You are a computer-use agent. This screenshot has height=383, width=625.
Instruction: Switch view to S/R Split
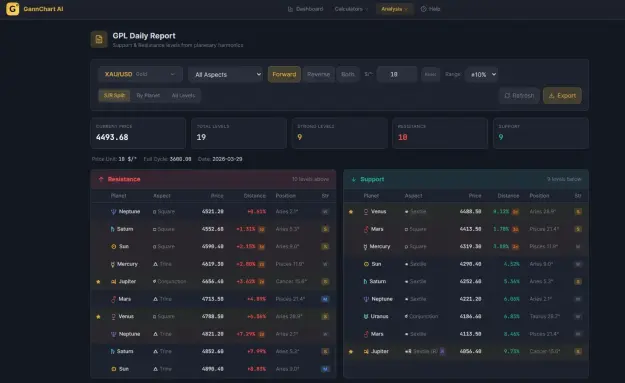(114, 96)
